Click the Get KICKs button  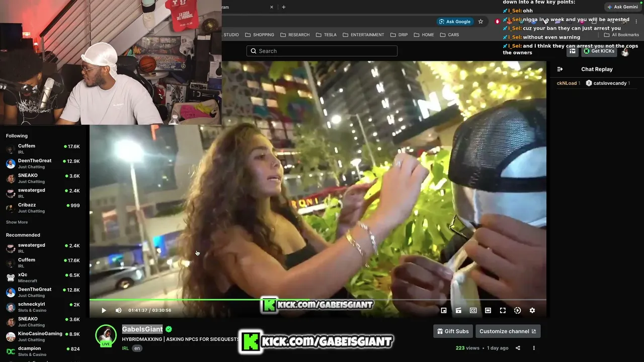(x=599, y=51)
